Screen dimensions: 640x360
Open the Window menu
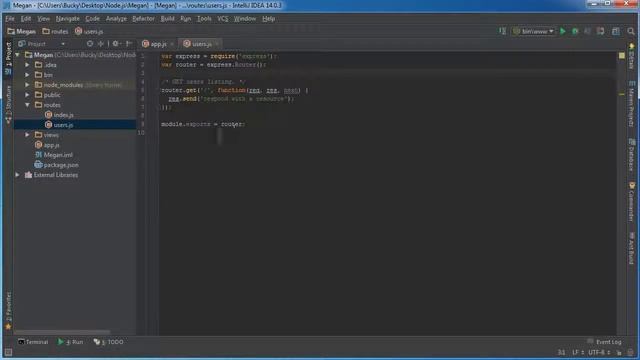pyautogui.click(x=245, y=19)
